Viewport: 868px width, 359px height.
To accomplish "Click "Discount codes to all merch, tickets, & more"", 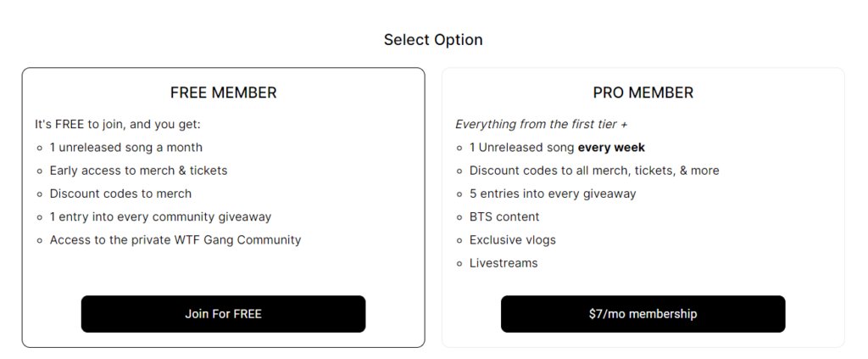I will pyautogui.click(x=593, y=171).
